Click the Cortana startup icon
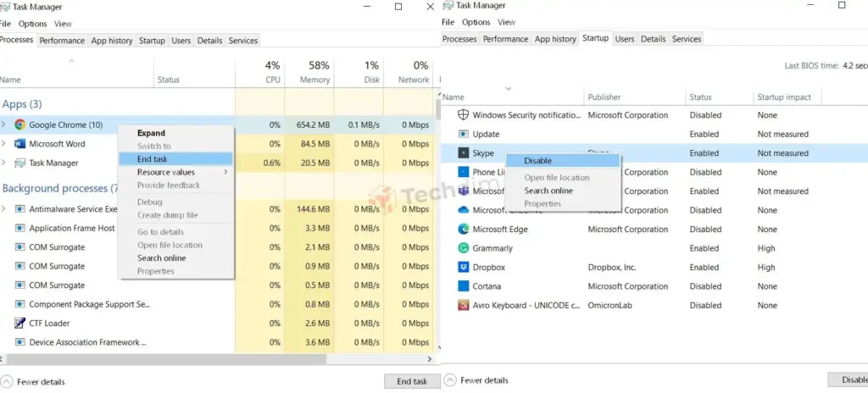 464,286
